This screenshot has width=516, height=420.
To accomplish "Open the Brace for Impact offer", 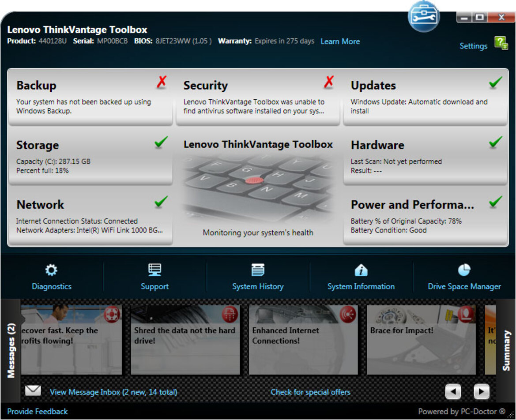I will tap(421, 340).
